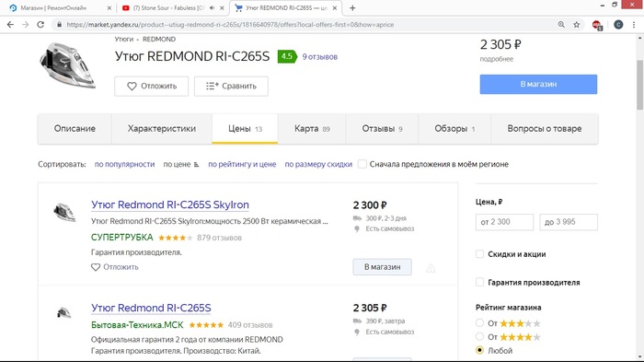Open 409 отзывов for Бытовая-Техника.МСК
The image size is (644, 362).
point(250,325)
